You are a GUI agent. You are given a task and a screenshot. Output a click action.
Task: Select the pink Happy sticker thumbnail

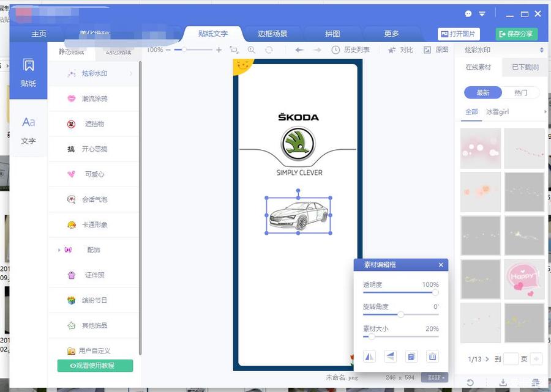point(524,279)
